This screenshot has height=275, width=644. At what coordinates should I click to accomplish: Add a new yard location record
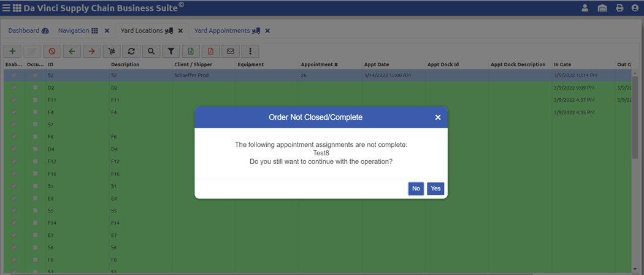pyautogui.click(x=13, y=52)
